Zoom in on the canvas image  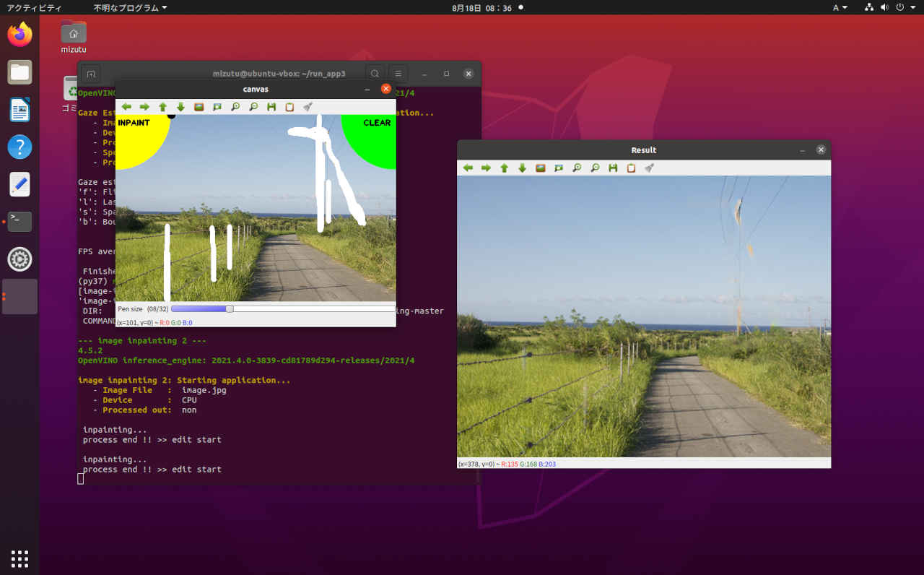234,106
